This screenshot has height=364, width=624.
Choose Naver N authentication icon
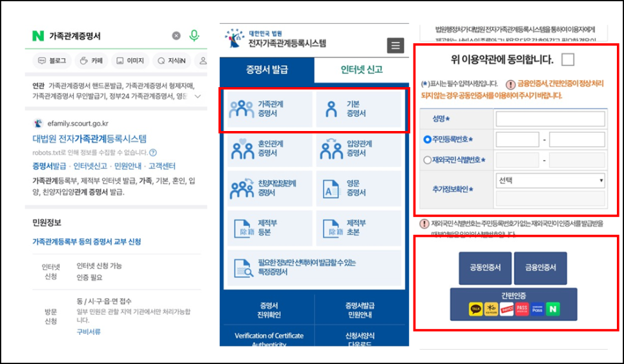click(x=553, y=309)
